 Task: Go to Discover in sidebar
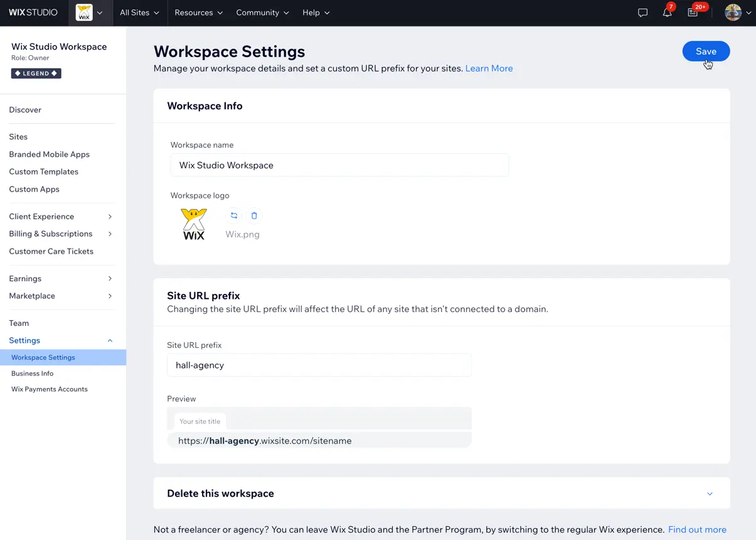[x=25, y=110]
